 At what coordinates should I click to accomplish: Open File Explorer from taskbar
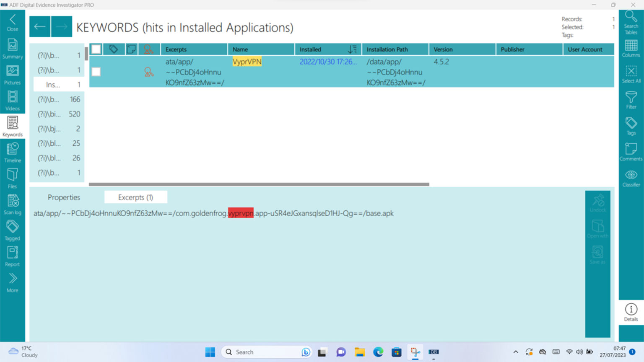coord(360,352)
